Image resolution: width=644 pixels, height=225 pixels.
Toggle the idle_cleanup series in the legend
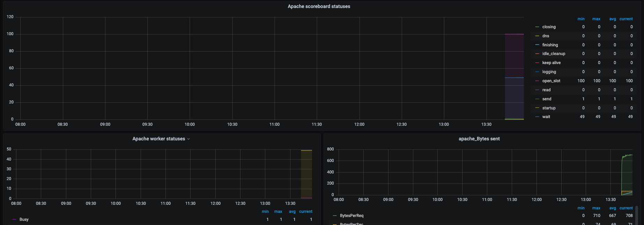tap(554, 54)
